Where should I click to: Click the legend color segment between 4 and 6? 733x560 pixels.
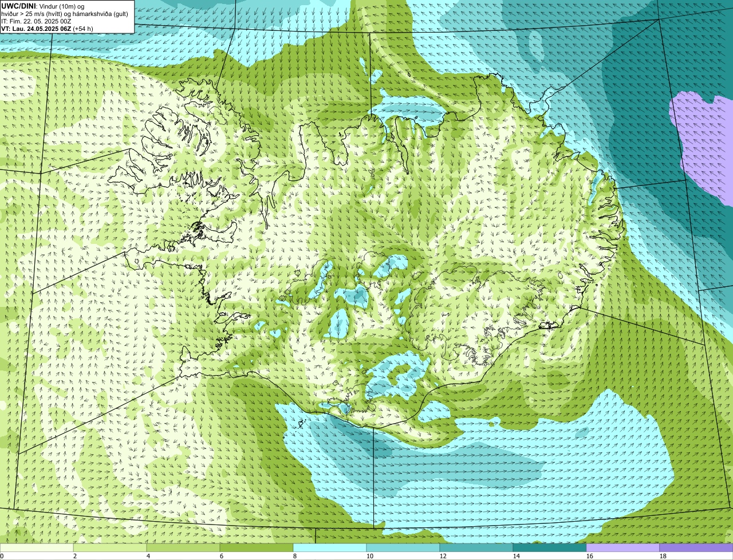click(183, 547)
